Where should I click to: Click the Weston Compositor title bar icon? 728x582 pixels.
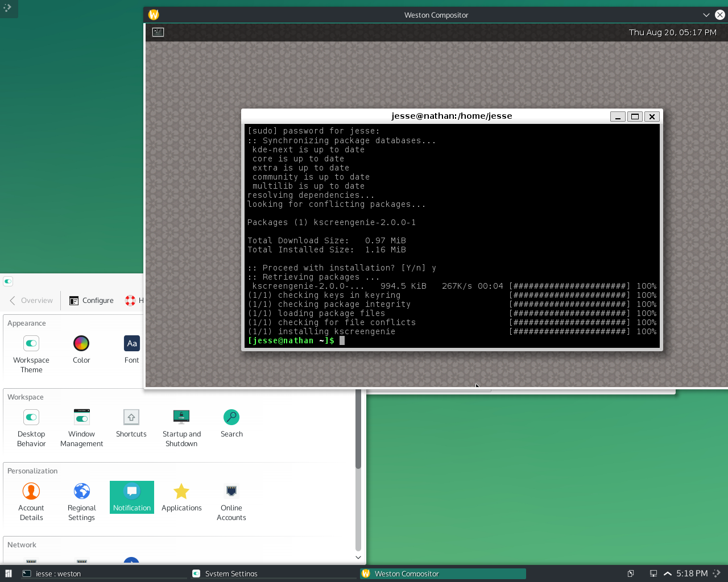[154, 15]
